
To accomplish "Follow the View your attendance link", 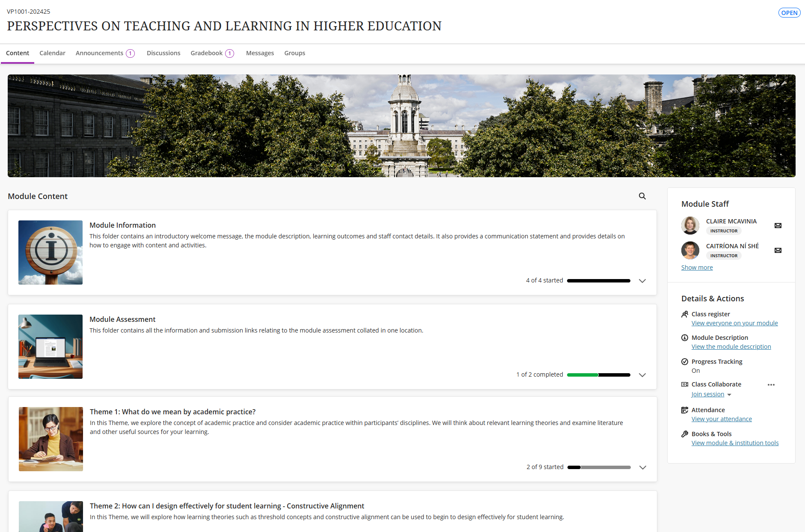I will tap(722, 419).
